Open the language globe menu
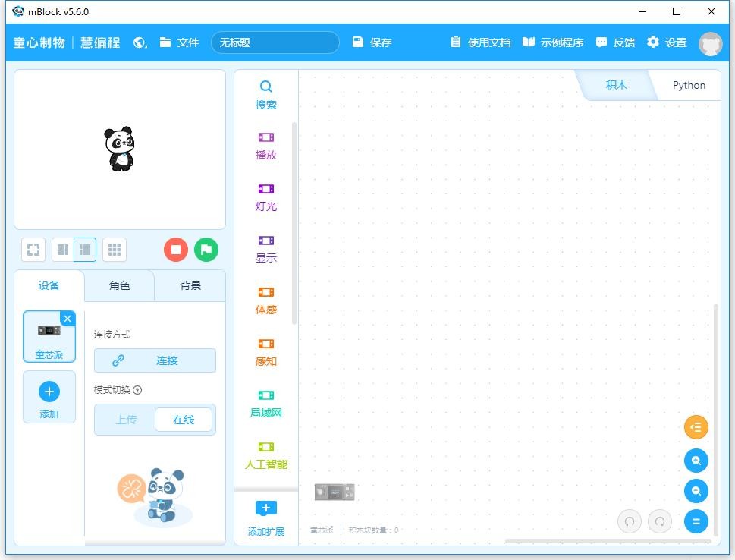 [140, 42]
